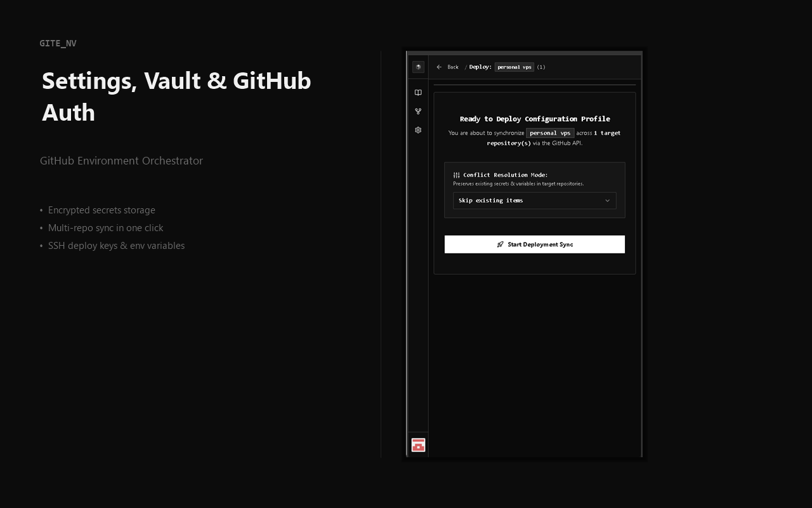This screenshot has width=812, height=508.
Task: Open the settings gear in the sidebar
Action: (418, 130)
